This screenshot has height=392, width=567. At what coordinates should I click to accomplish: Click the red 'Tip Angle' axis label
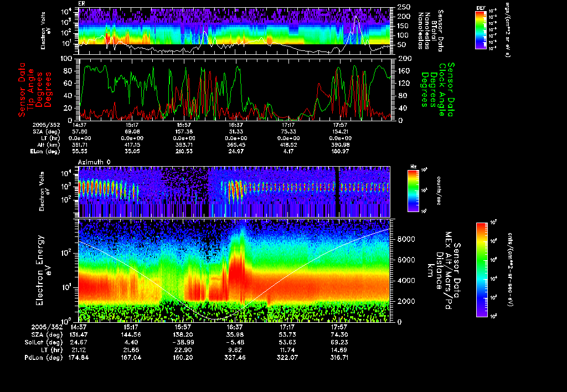pos(31,90)
